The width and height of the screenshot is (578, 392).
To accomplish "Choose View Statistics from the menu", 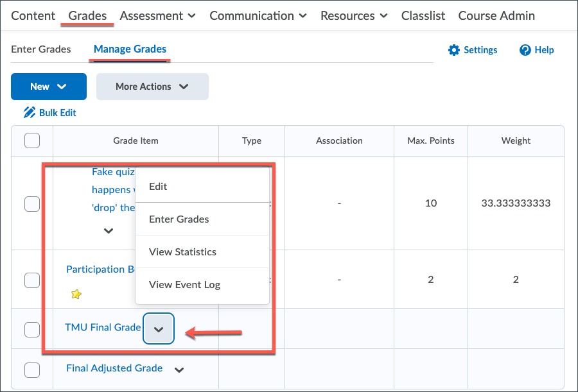I will [x=182, y=252].
